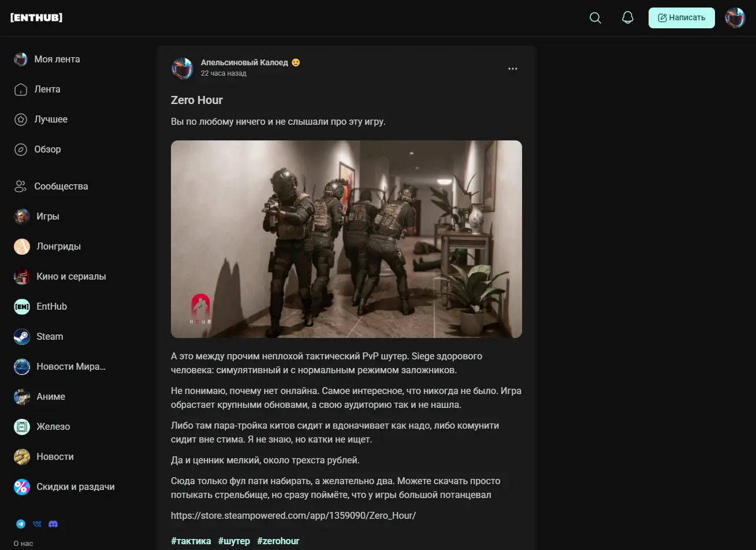Click the Лента home icon
Viewport: 756px width, 550px height.
[x=21, y=90]
